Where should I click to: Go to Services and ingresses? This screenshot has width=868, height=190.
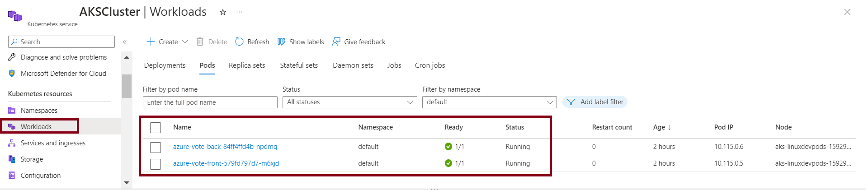[53, 143]
